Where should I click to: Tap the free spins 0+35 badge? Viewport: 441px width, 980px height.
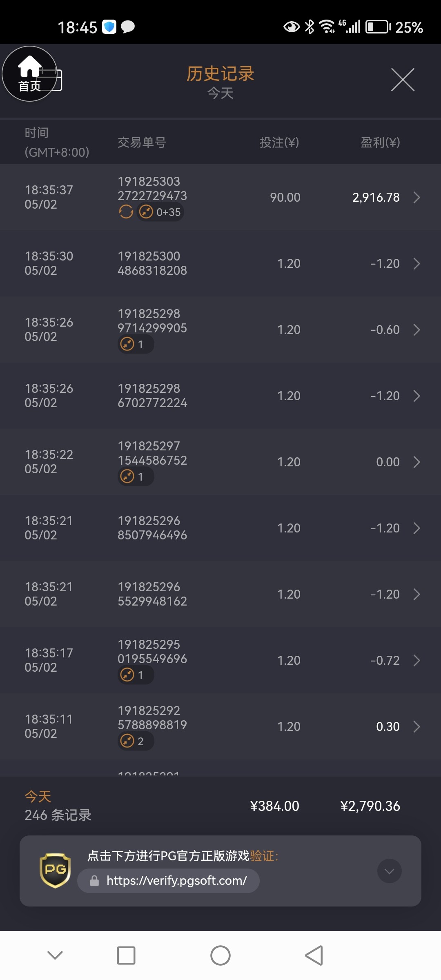click(160, 212)
